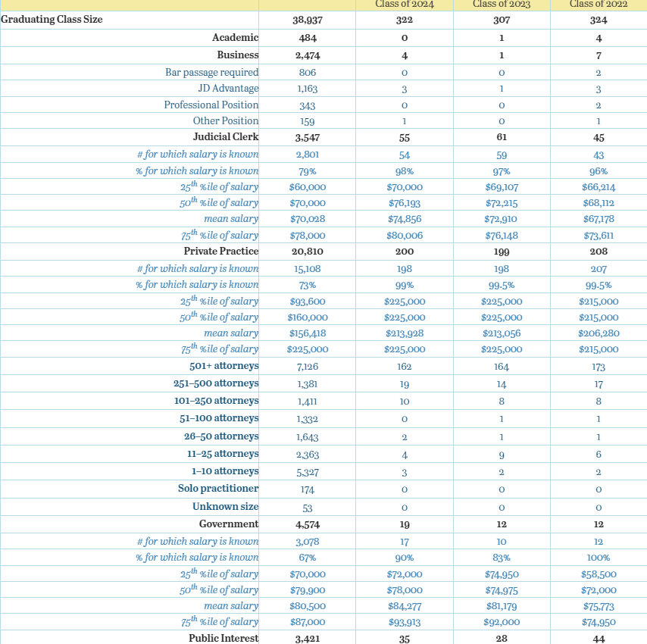The image size is (647, 644).
Task: Click the Class of 2023 column header
Action: (x=502, y=4)
